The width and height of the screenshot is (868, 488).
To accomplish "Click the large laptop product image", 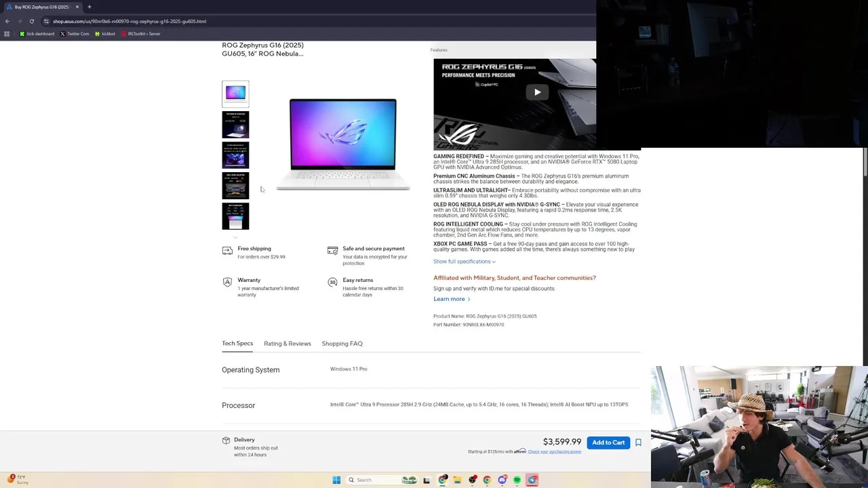I will coord(343,144).
